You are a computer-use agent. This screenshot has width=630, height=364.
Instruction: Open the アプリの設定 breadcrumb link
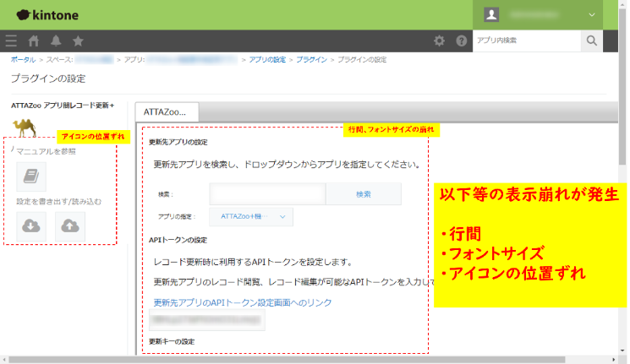[267, 59]
